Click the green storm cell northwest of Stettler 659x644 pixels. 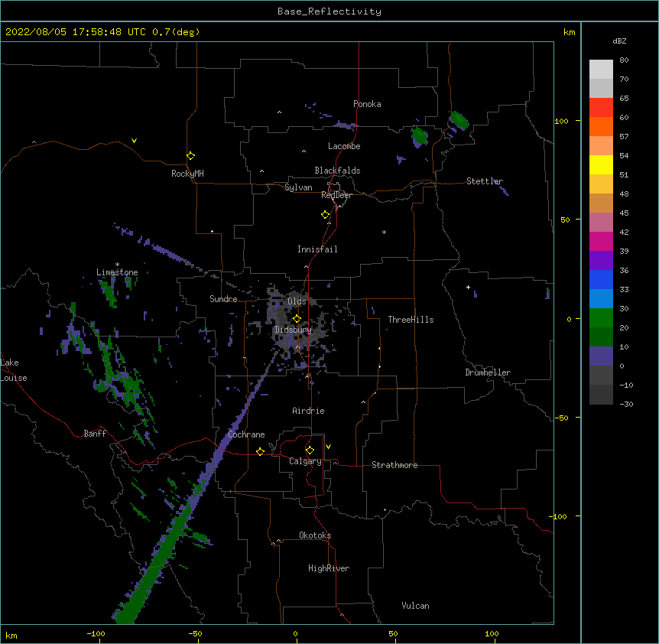click(459, 120)
